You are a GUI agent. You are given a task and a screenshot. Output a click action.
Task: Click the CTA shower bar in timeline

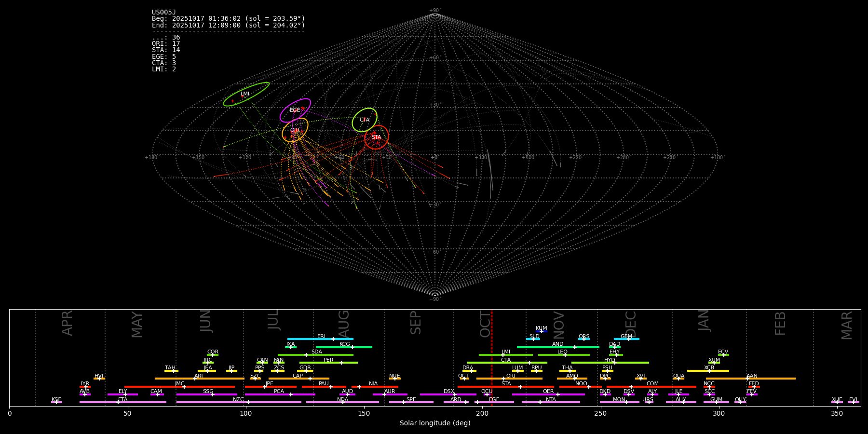(x=507, y=363)
